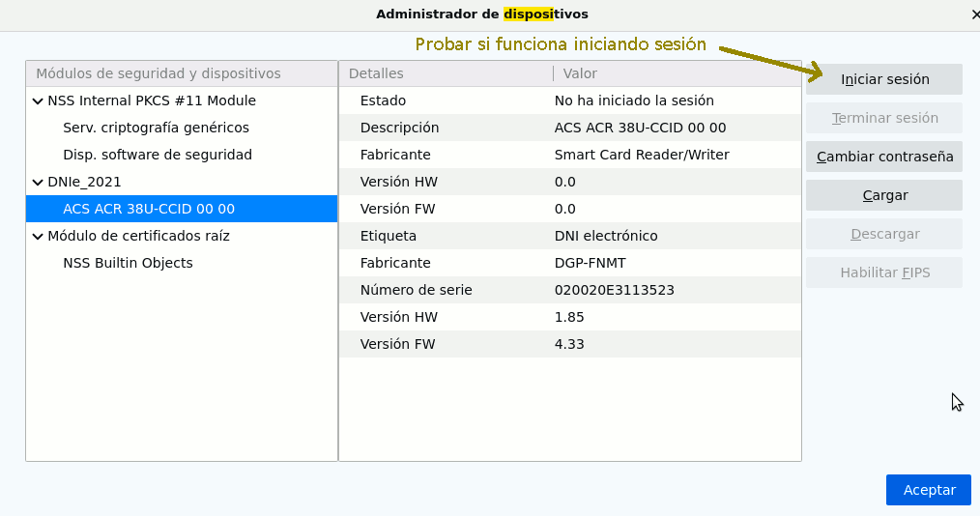Click the Iniciar sesión button
Viewport: 980px width, 516px height.
point(883,79)
